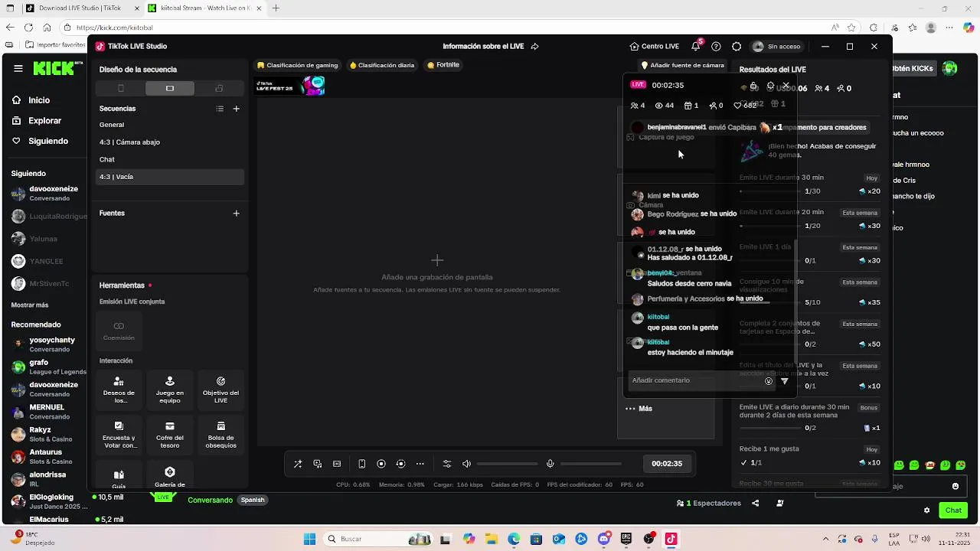Open TikTok LIVE Studio settings gear
Screen dimensions: 980x551
pyautogui.click(x=737, y=46)
